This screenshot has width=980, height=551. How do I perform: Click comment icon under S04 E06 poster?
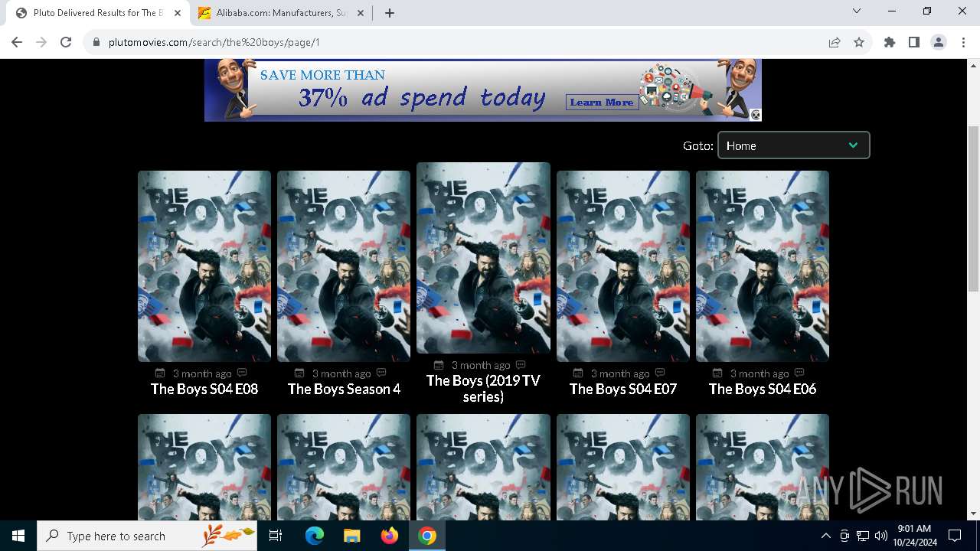[x=799, y=373]
